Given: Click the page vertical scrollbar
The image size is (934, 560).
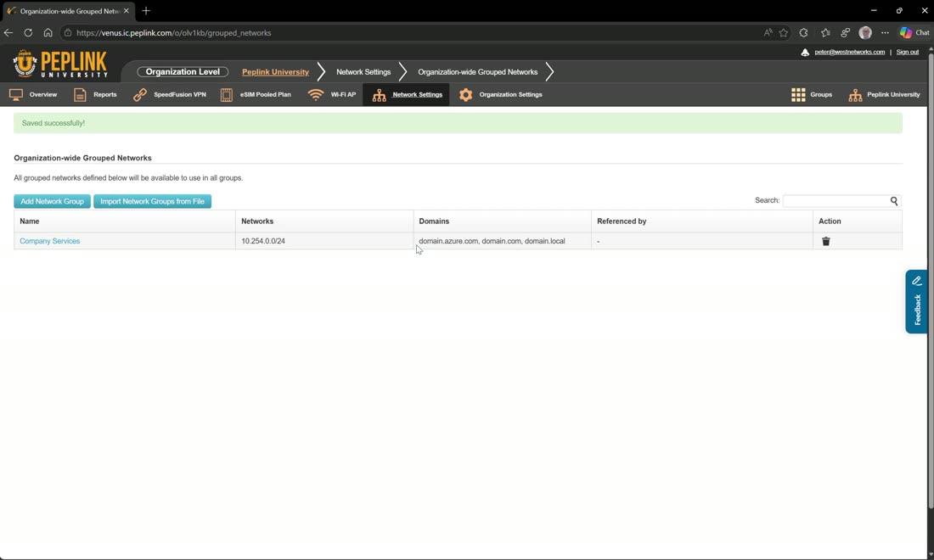Looking at the screenshot, I should click(x=931, y=280).
